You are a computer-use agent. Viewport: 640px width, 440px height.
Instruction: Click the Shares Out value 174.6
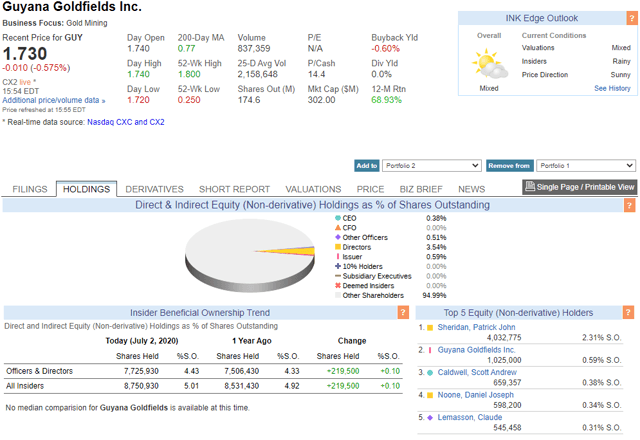249,100
